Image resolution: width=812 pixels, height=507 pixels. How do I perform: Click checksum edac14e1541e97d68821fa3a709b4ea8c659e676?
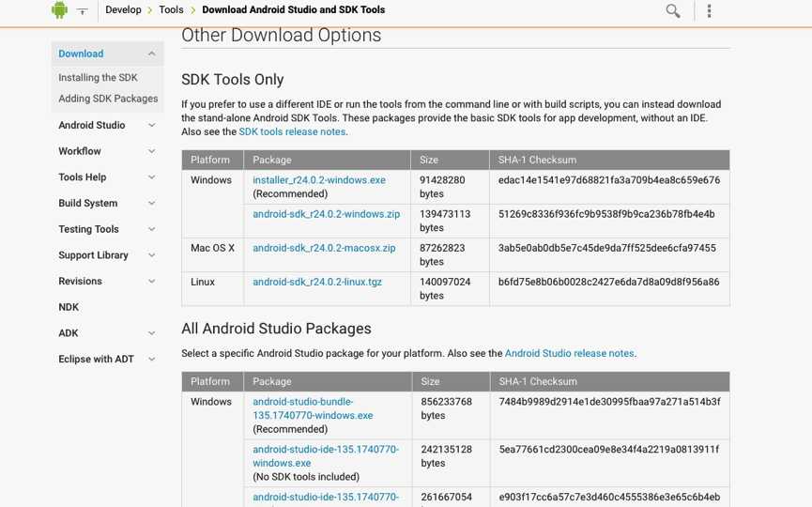609,180
